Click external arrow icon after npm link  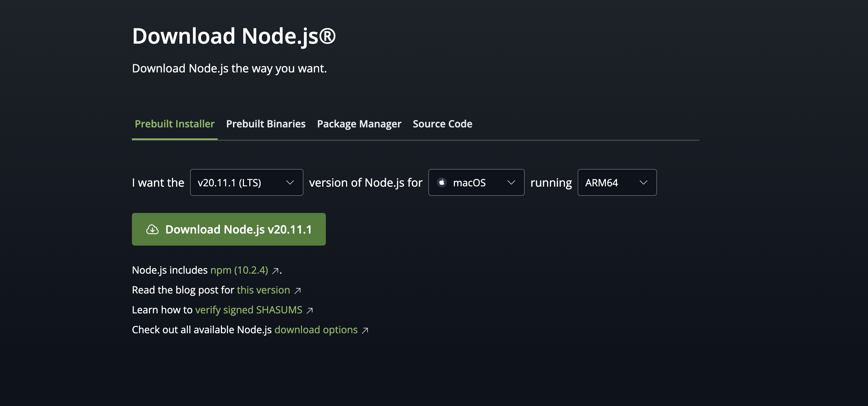click(x=275, y=271)
